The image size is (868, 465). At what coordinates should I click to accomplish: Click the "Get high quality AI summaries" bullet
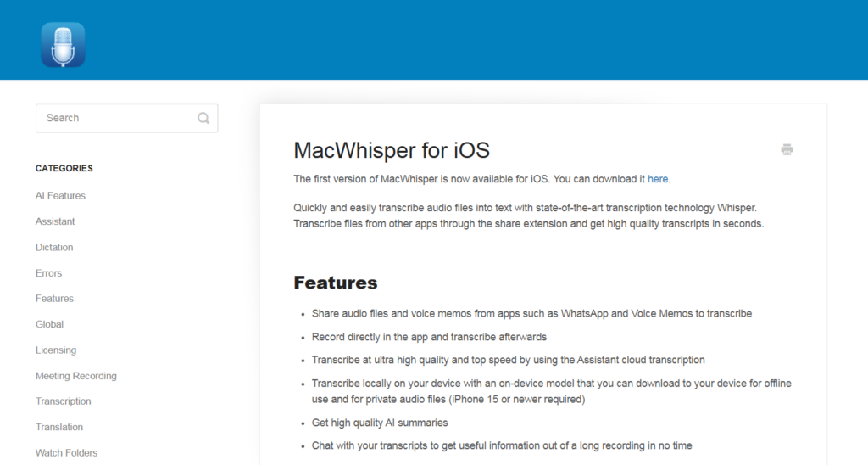point(380,423)
